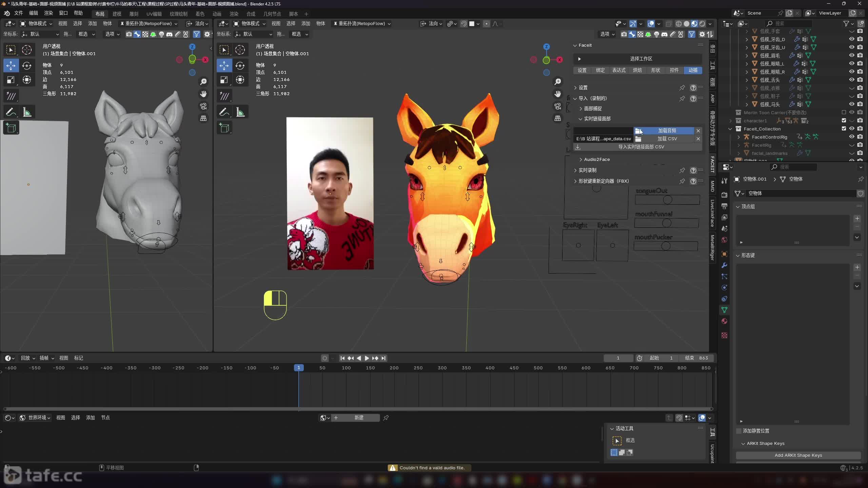Expand the FaceitControlRig outliner entry
The image size is (868, 488).
tap(739, 137)
